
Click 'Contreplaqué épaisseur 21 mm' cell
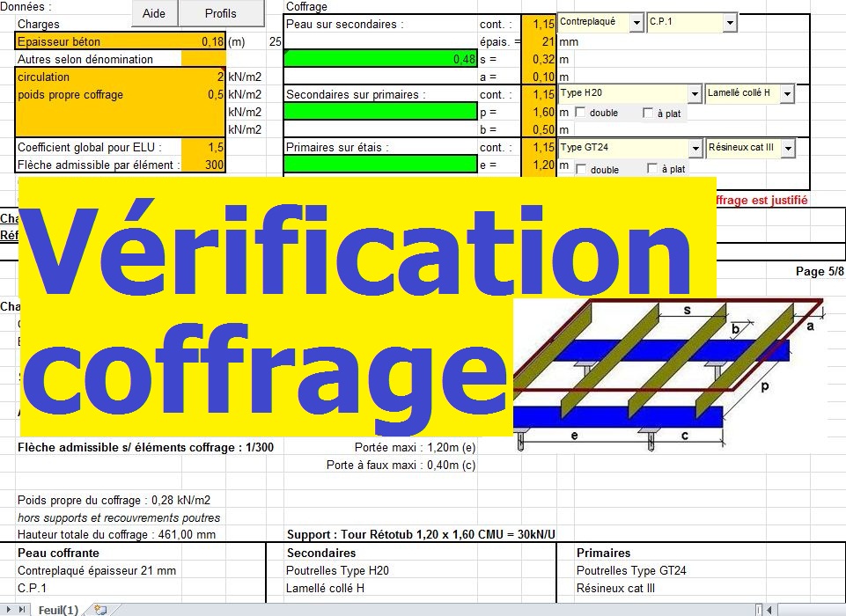coord(97,571)
